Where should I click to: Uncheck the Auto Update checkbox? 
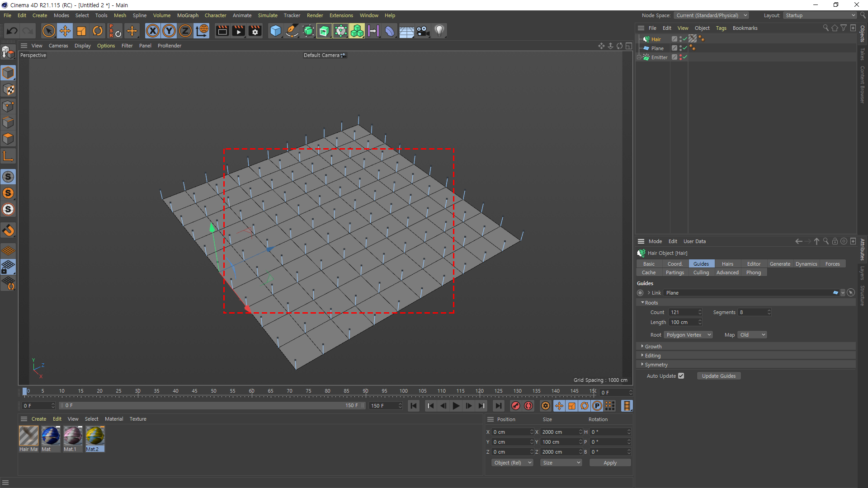point(681,376)
